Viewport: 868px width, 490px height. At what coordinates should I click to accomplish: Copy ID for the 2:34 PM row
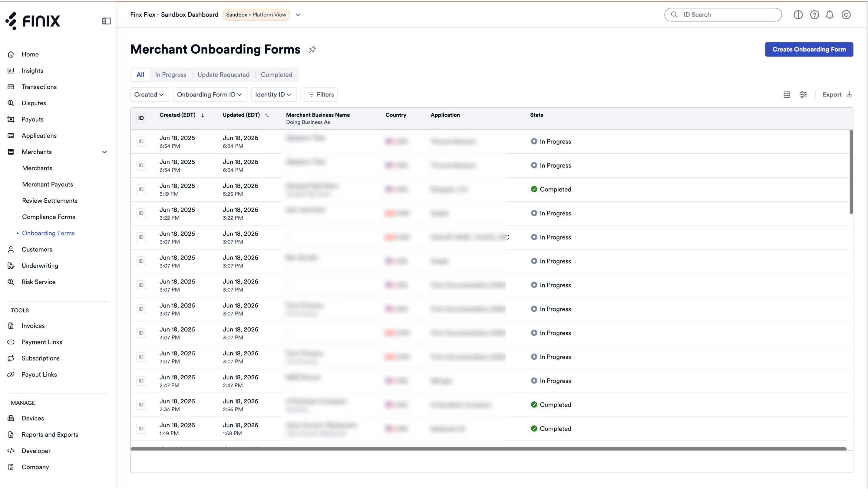click(x=141, y=404)
